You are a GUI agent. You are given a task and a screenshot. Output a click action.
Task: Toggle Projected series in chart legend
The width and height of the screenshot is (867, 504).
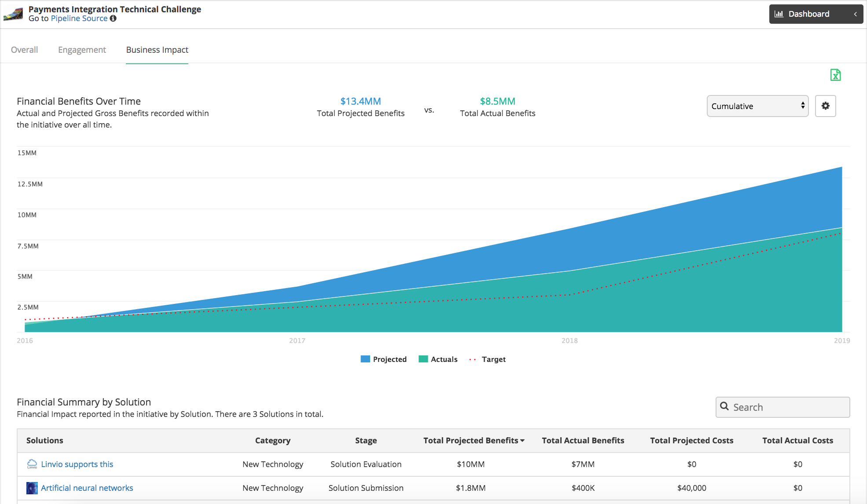(383, 359)
